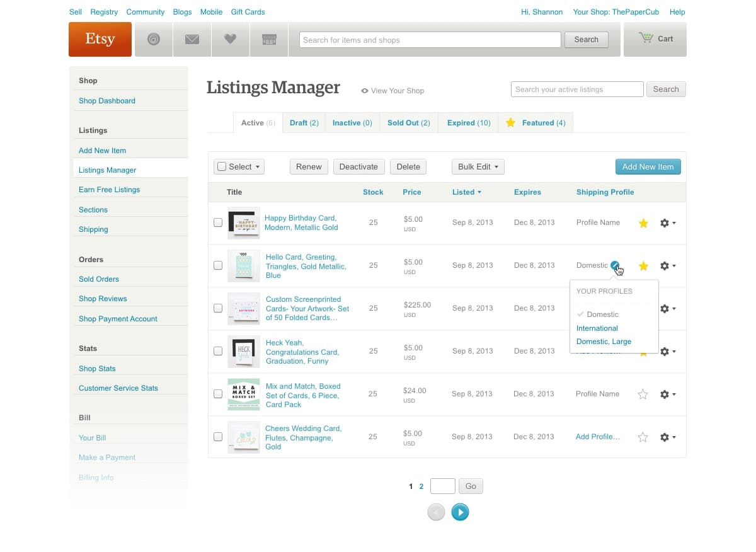Open the shop storefront icon in header
The image size is (756, 552).
coord(269,39)
